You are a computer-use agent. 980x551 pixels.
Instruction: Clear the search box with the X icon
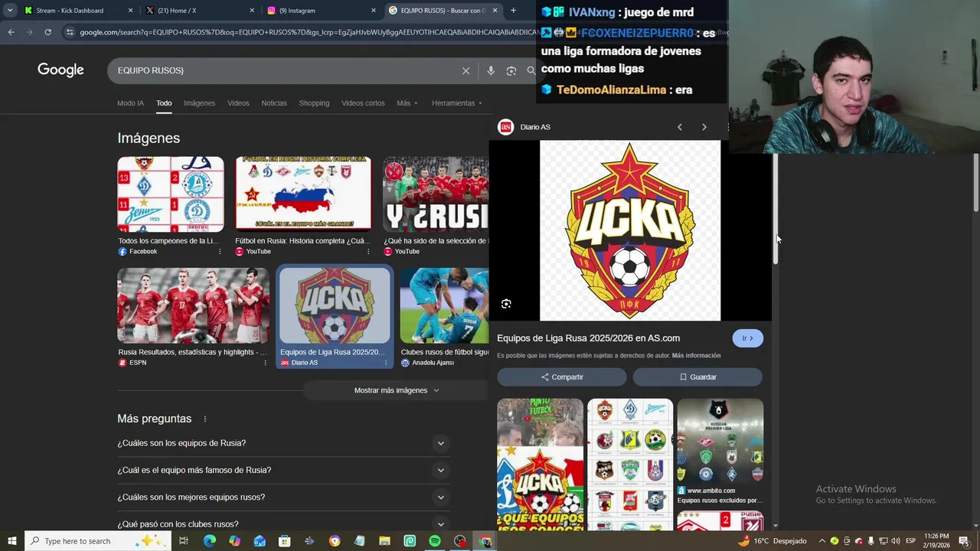pyautogui.click(x=465, y=70)
